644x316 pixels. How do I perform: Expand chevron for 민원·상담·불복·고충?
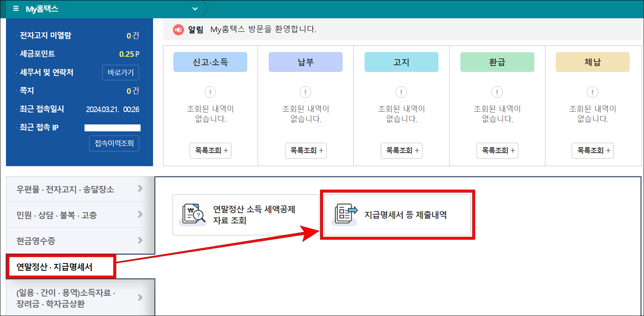(140, 214)
